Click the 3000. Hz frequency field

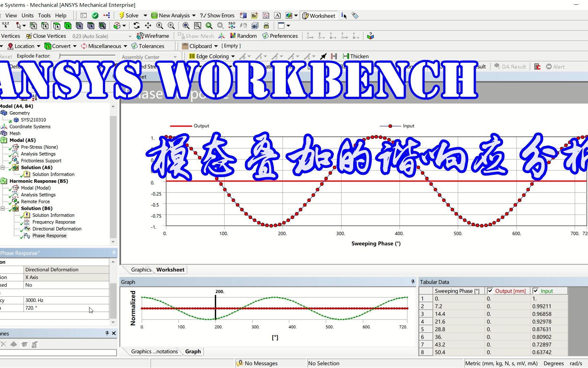66,300
